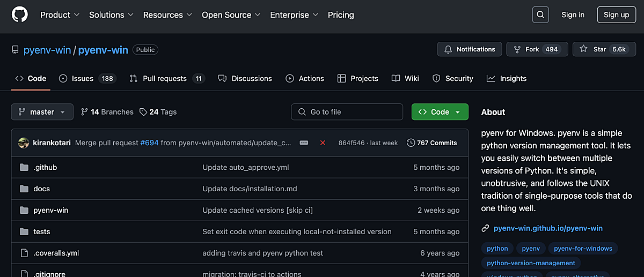Click the repository icon beside pyenv-win

pyautogui.click(x=15, y=50)
